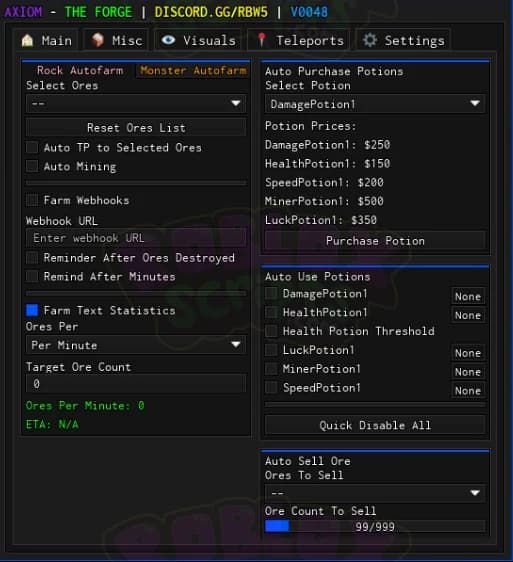Screen dimensions: 513x562
Task: Click None keybind next to HealthPotion1
Action: coord(468,315)
